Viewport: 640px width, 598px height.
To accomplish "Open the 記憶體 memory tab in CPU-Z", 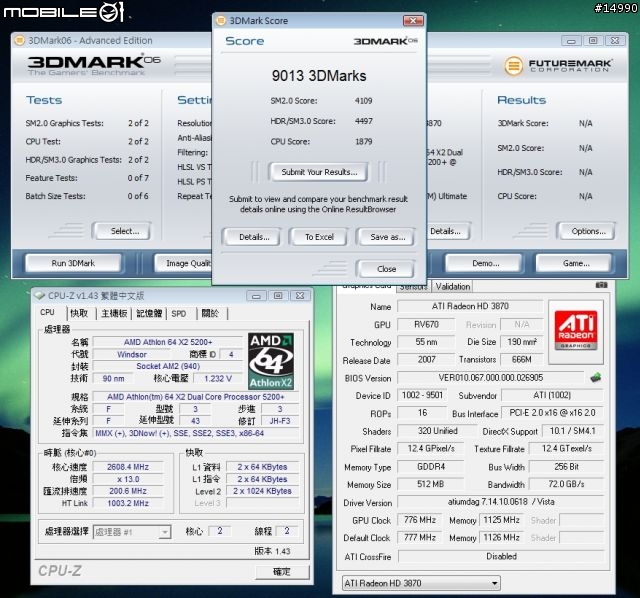I will (x=149, y=313).
